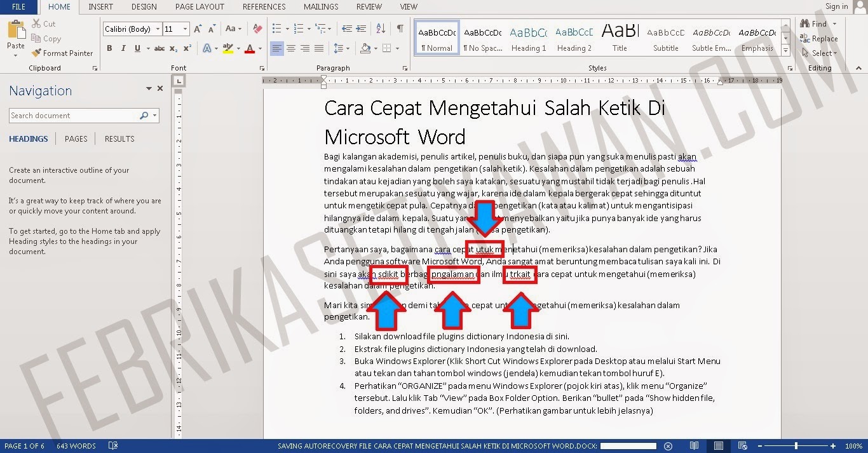Enable Superscript formatting
Image resolution: width=868 pixels, height=453 pixels.
click(186, 48)
